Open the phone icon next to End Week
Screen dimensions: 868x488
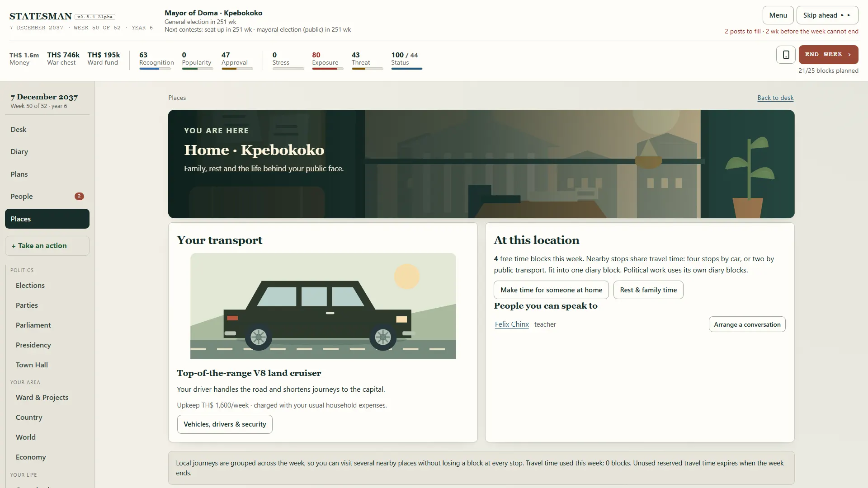coord(786,55)
